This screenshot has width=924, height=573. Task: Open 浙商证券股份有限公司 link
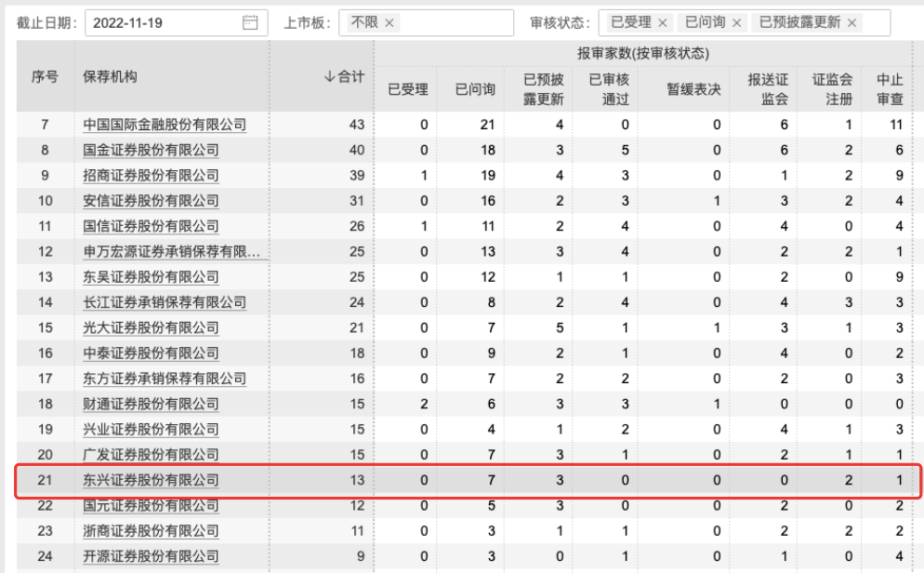click(x=151, y=530)
